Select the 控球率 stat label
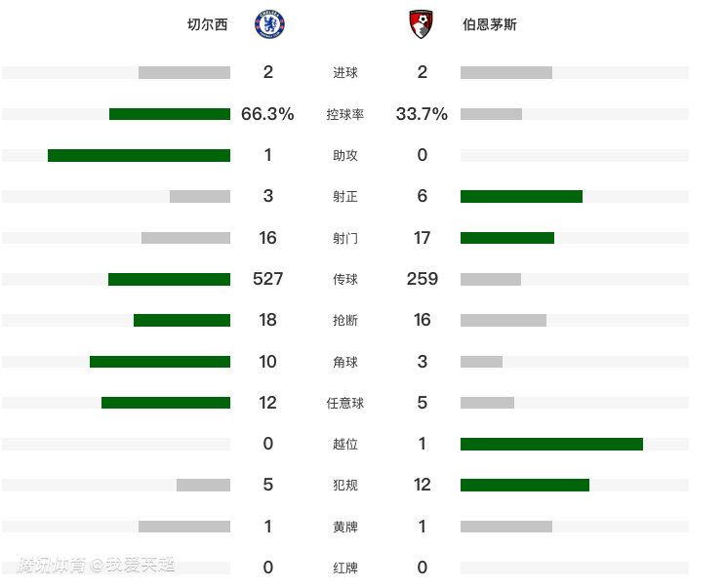The image size is (726, 588). [345, 114]
